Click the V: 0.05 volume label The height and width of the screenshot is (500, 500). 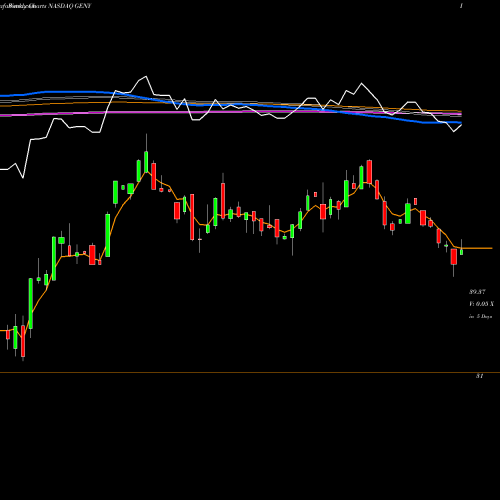pyautogui.click(x=481, y=304)
